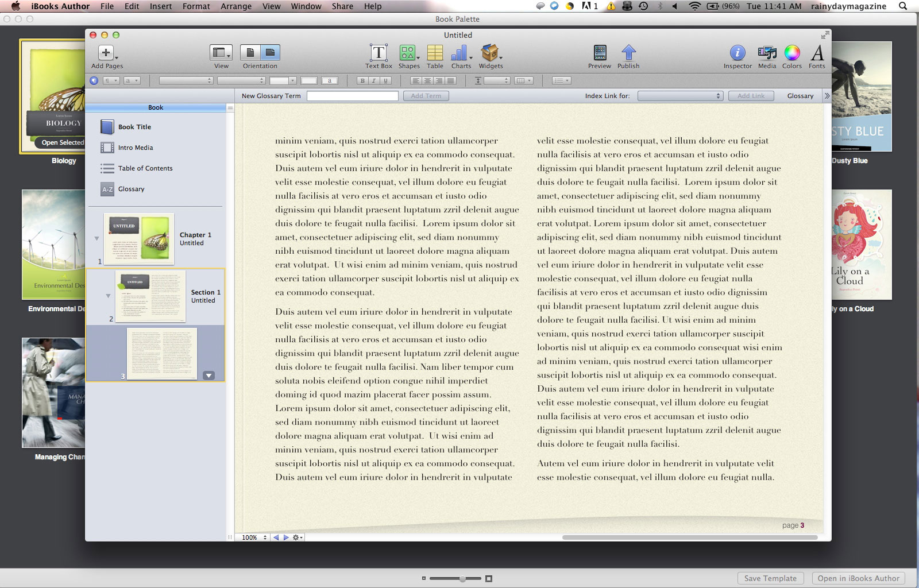
Task: Click the Add Link button
Action: pos(751,96)
